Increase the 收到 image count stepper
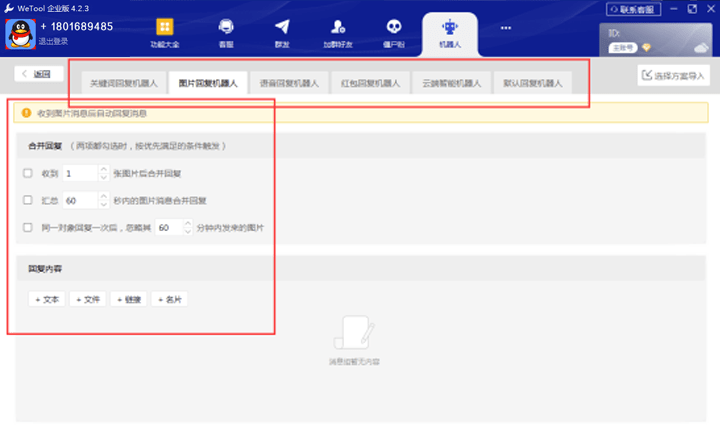This screenshot has width=720, height=433. click(104, 169)
